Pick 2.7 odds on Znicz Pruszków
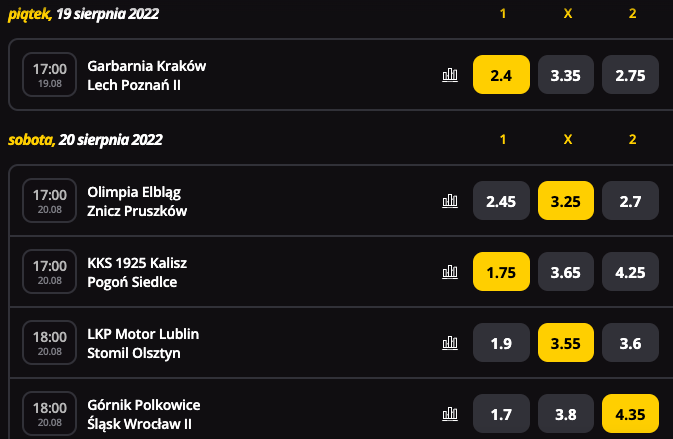673x439 pixels. 631,200
